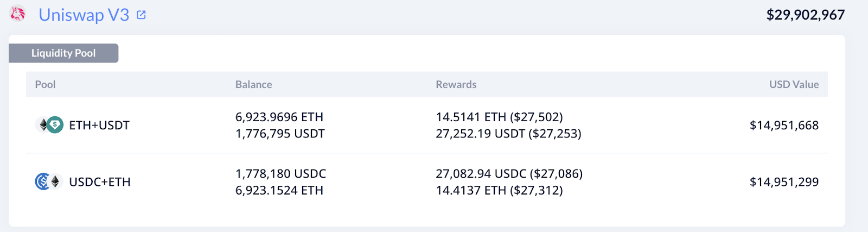868x232 pixels.
Task: Click the 6,923.9696 ETH balance value
Action: click(x=279, y=117)
